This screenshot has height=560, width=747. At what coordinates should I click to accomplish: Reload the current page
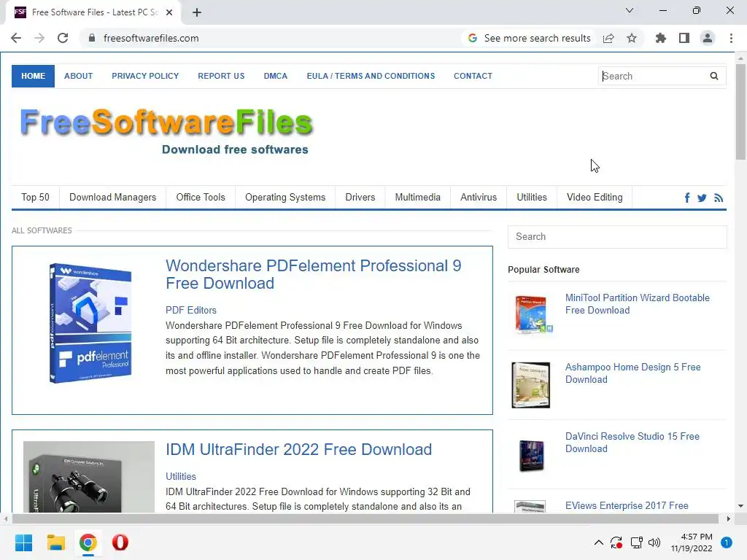[x=63, y=38]
